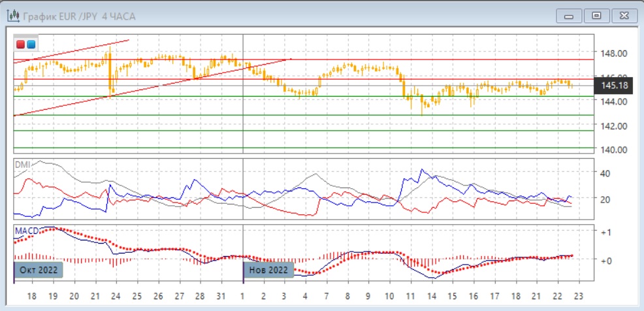Click the Ноя 2022 month marker
Viewport: 644px width, 311px height.
pos(268,269)
